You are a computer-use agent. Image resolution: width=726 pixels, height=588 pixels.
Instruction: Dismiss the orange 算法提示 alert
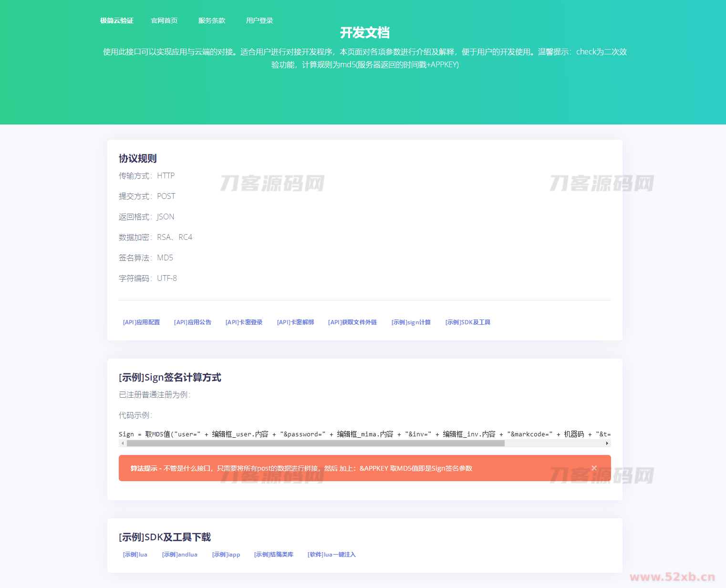click(x=594, y=468)
